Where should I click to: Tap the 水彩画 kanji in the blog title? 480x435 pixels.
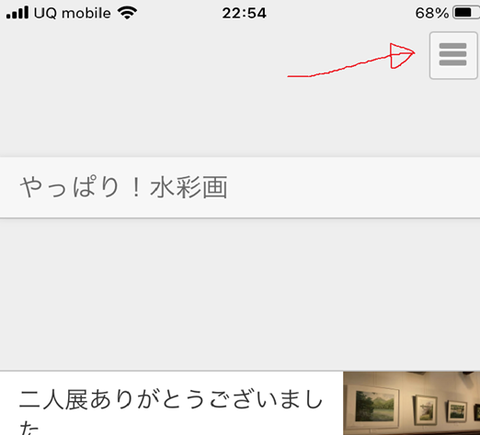[189, 187]
